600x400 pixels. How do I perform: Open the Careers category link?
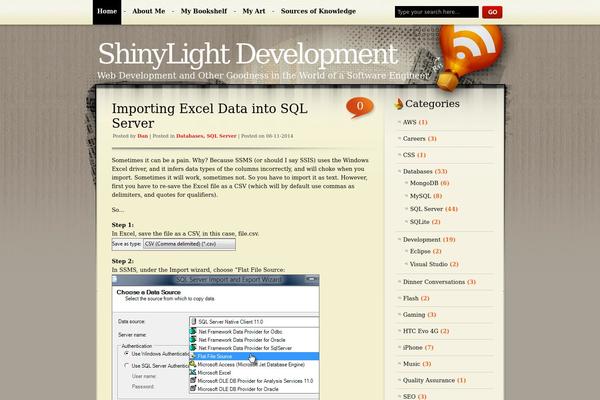414,139
